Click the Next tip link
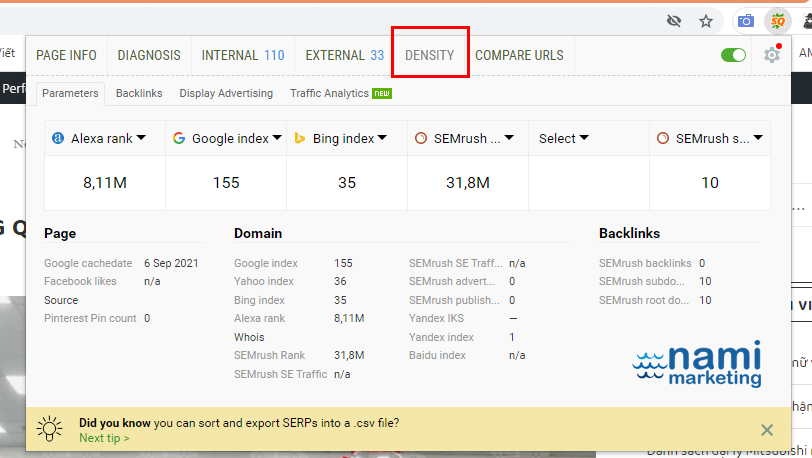812x458 pixels. pos(104,438)
